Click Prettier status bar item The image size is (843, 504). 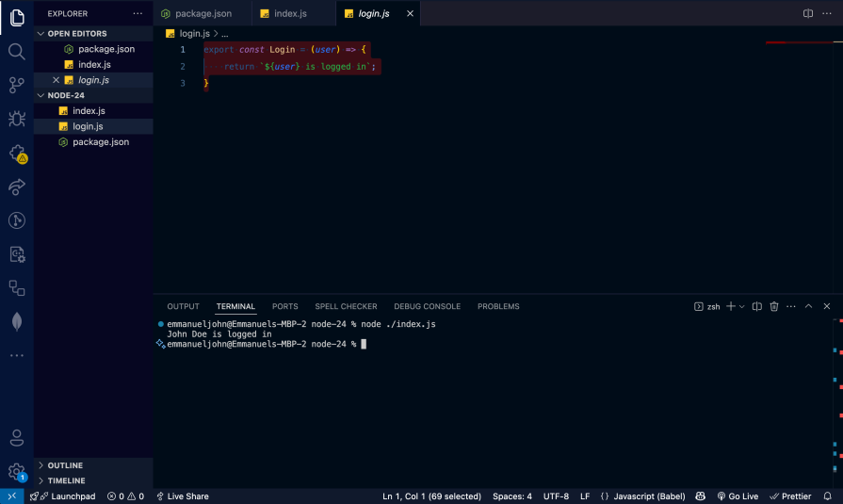coord(790,496)
